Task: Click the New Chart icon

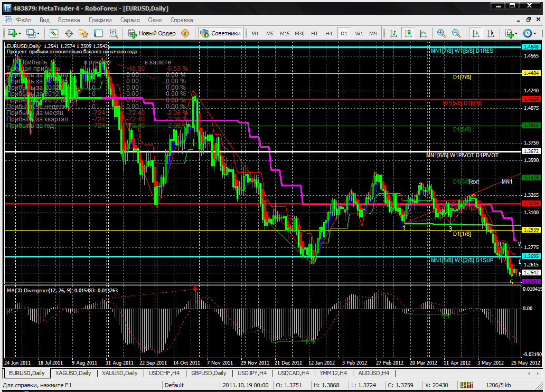Action: pyautogui.click(x=12, y=33)
